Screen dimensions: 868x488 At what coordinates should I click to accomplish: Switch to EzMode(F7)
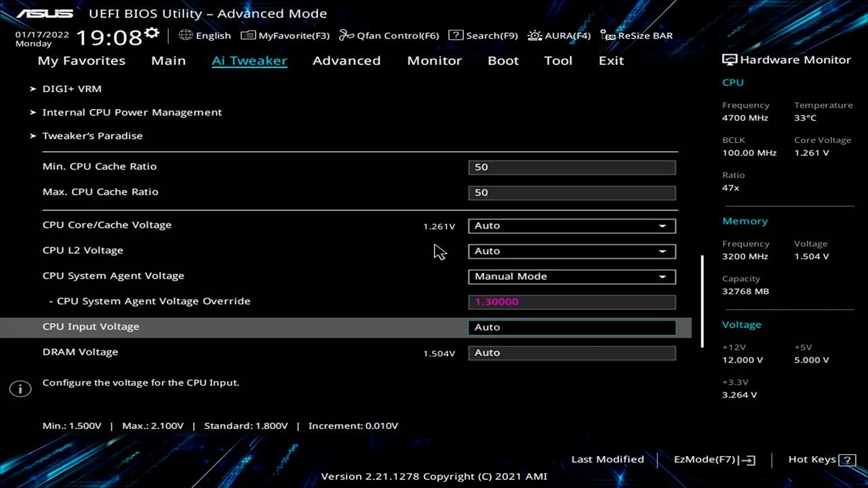[x=714, y=460]
